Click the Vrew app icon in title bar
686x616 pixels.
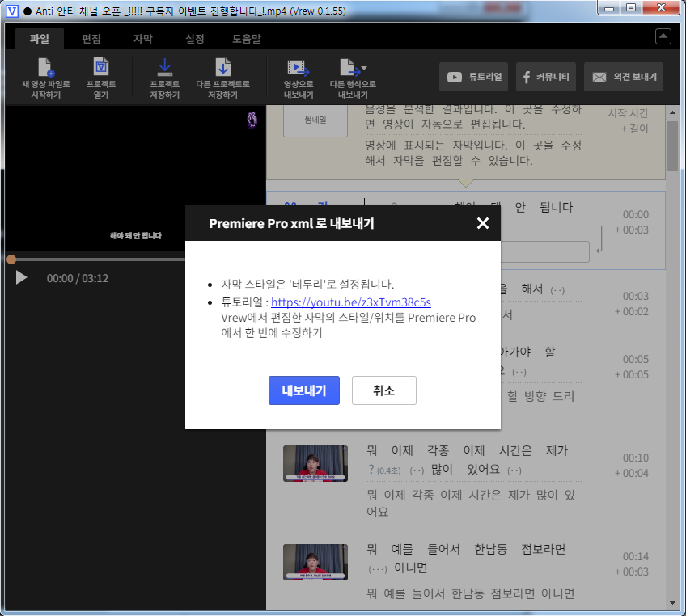click(x=12, y=11)
